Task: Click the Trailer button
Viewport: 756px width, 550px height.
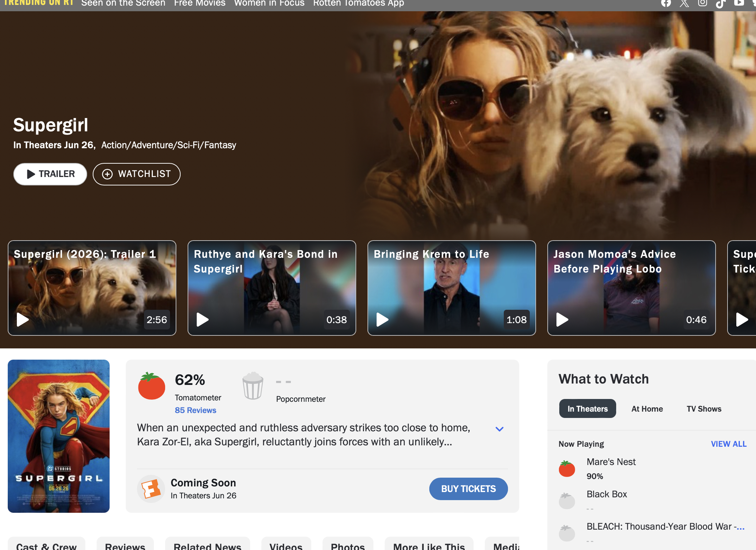Action: (x=50, y=174)
